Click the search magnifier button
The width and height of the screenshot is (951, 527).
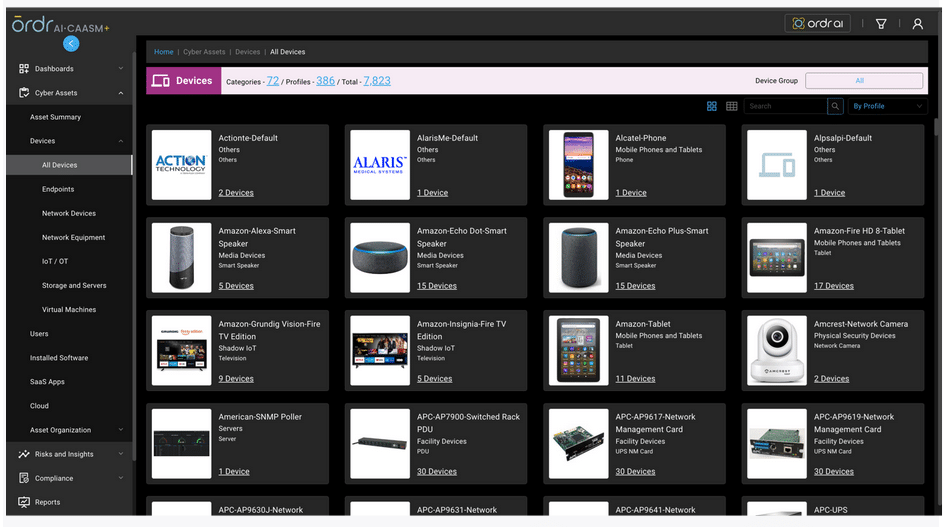(835, 106)
